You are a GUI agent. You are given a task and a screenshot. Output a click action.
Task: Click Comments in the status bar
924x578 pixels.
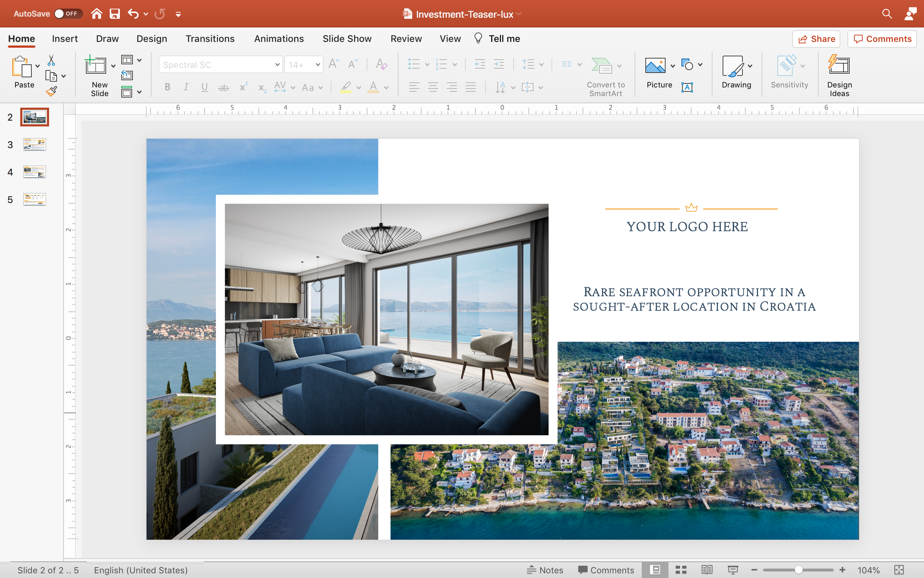pos(606,570)
